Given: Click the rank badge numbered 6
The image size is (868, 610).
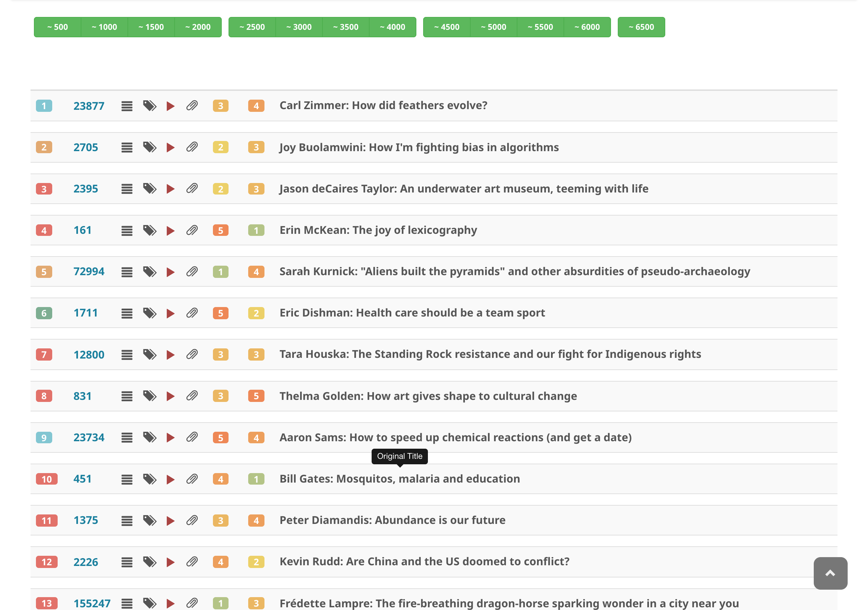Looking at the screenshot, I should pos(44,313).
